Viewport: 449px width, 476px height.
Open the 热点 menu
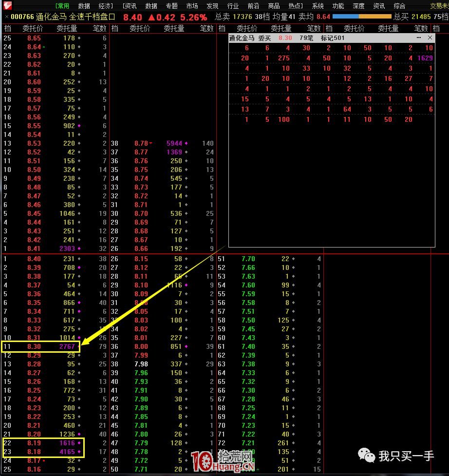(x=295, y=6)
